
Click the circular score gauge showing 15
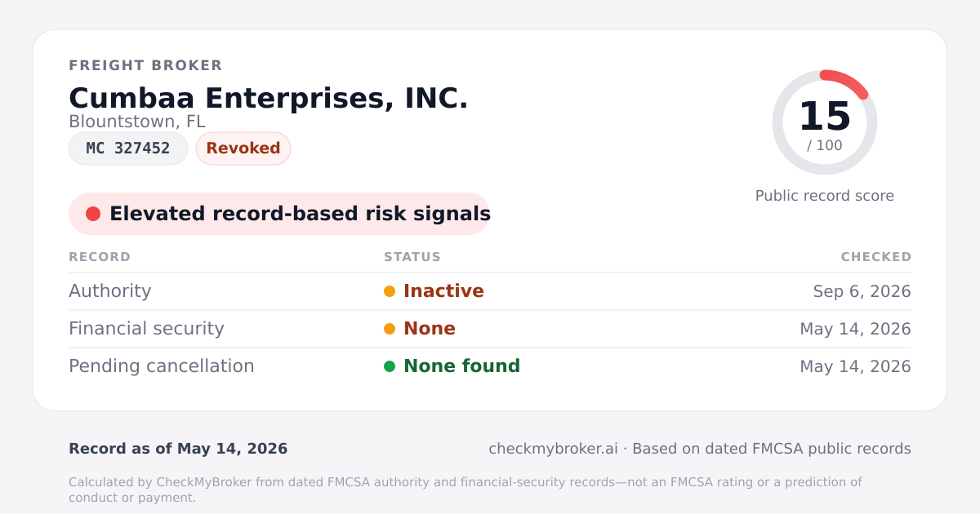(x=825, y=122)
